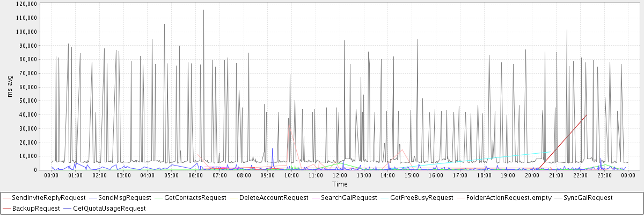Click the 12:00 tick on time axis
Screen dimensions: 644x215
coord(340,175)
